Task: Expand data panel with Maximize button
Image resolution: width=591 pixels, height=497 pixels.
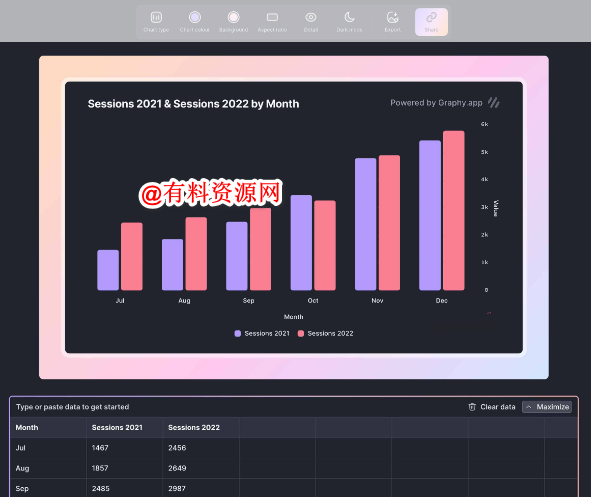Action: [547, 407]
